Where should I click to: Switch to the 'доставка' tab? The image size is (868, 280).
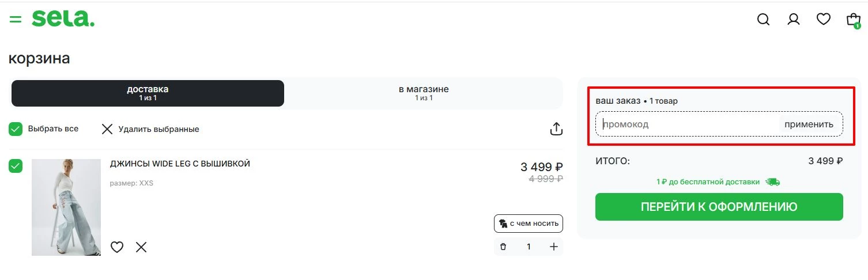pyautogui.click(x=148, y=93)
